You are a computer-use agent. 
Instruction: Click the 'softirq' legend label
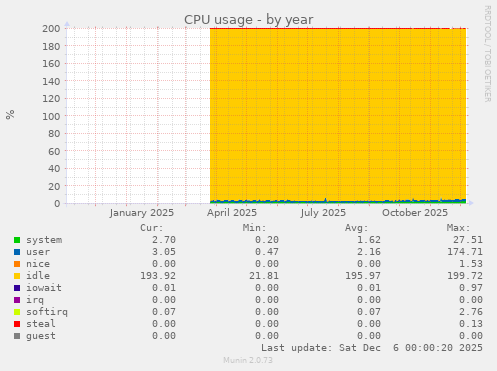pyautogui.click(x=47, y=312)
